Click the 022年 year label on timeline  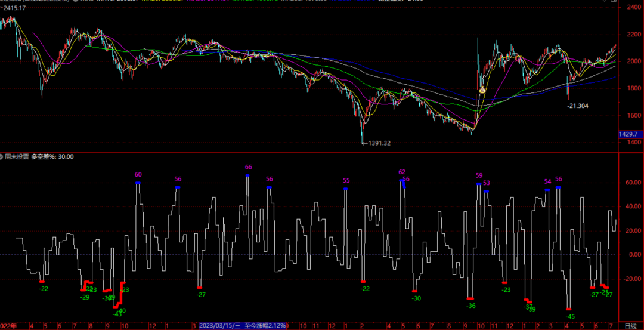tap(8, 326)
